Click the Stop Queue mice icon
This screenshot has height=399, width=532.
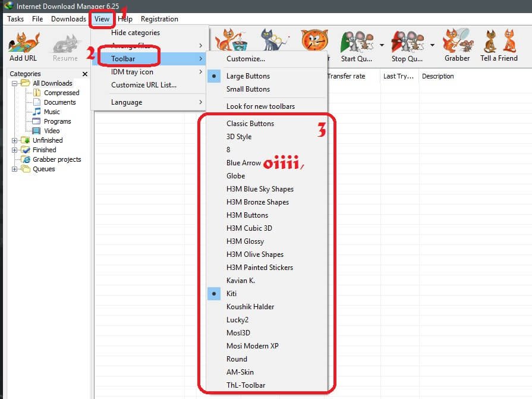click(407, 42)
